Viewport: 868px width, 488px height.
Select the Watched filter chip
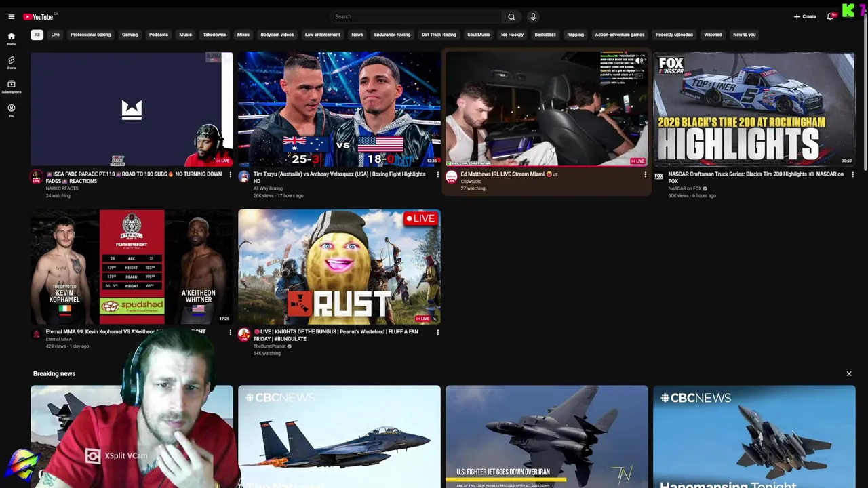point(713,35)
